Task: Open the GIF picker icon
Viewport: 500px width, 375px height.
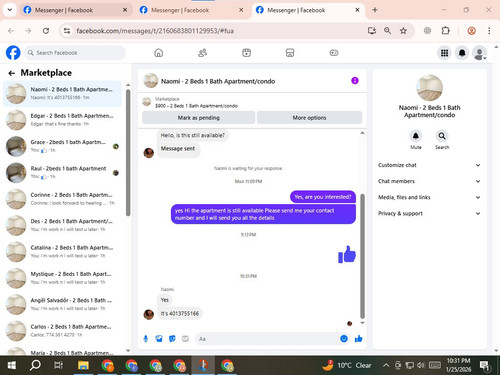Action: pos(185,339)
